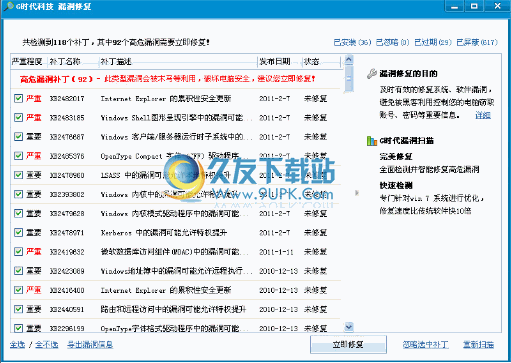Image resolution: width=511 pixels, height=363 pixels.
Task: Toggle checkbox for Windows地址簿 patch
Action: click(x=18, y=271)
